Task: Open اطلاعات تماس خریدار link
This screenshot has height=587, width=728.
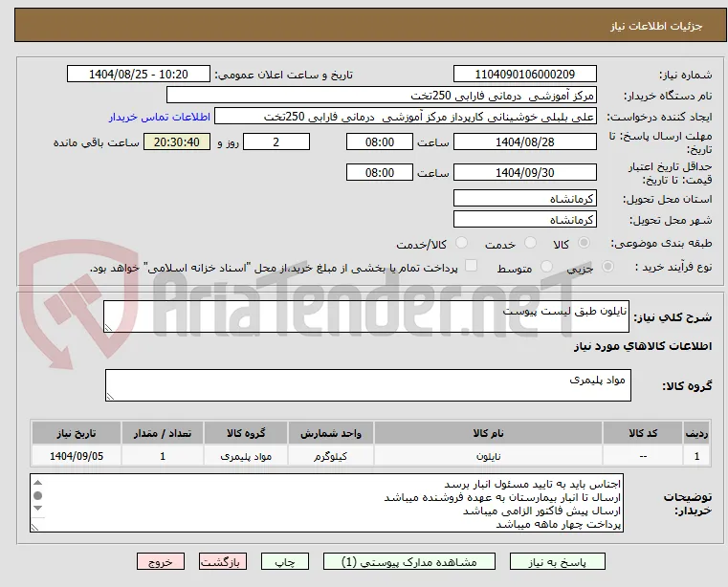Action: 160,117
